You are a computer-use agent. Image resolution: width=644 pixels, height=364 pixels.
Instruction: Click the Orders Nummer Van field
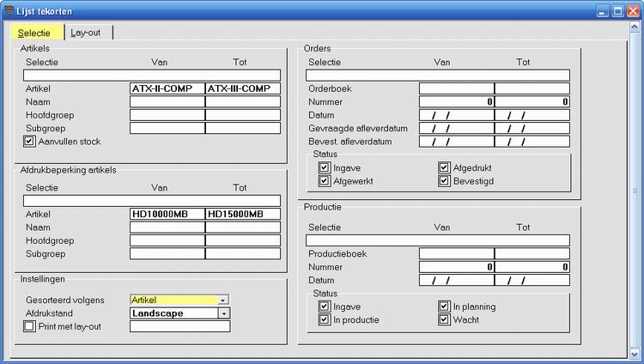pyautogui.click(x=457, y=101)
